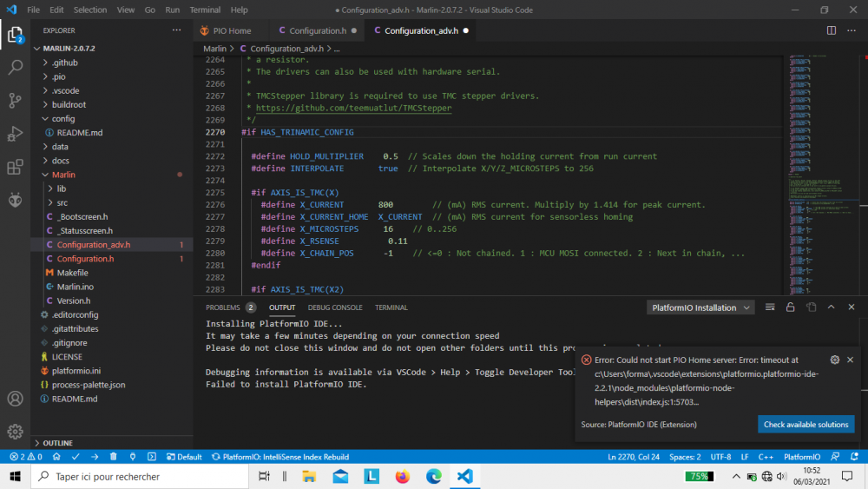Viewport: 868px width, 489px height.
Task: Open the Search view in activity bar
Action: [x=15, y=67]
